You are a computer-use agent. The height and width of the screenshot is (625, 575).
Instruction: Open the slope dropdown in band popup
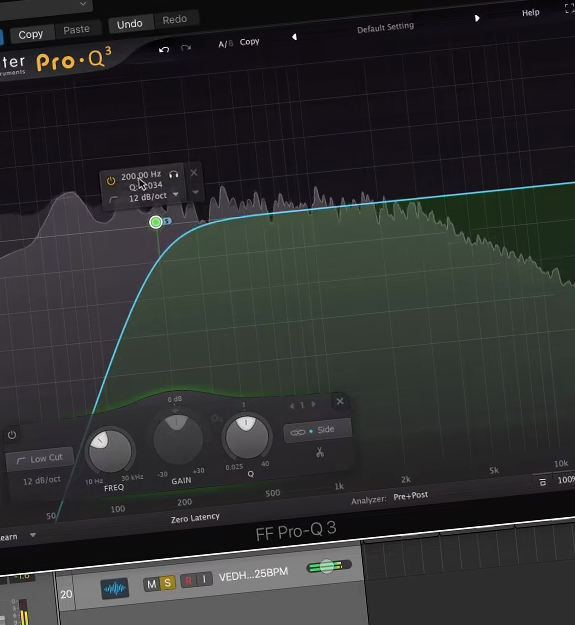pyautogui.click(x=176, y=194)
